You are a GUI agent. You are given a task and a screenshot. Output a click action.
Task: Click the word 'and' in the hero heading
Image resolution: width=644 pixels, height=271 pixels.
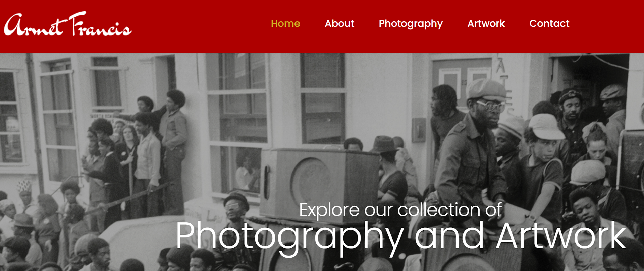coord(449,235)
